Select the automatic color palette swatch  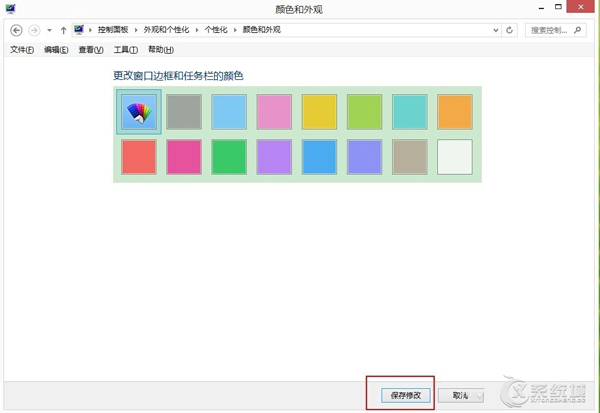point(139,112)
